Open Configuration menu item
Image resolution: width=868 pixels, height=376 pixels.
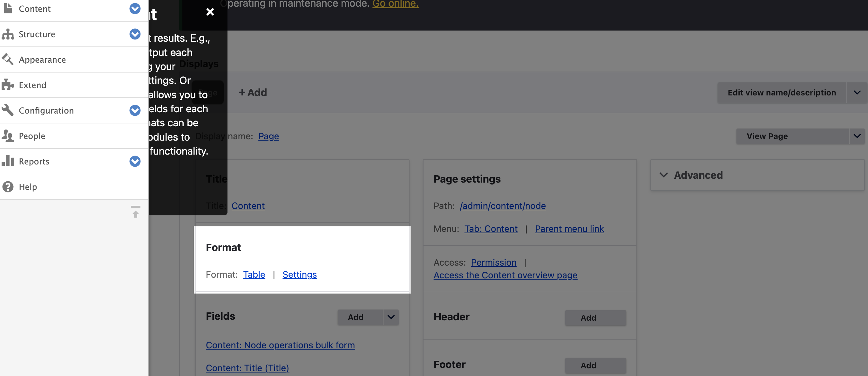(46, 110)
